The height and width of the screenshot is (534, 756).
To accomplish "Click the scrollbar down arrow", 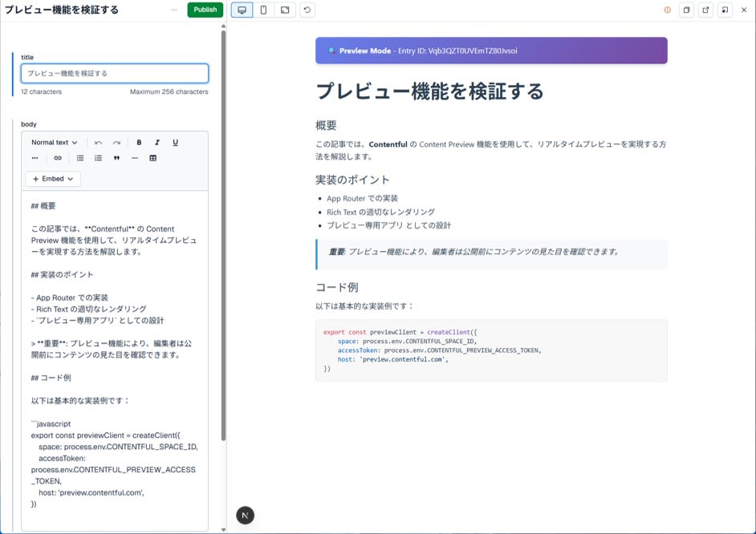I will (x=223, y=530).
